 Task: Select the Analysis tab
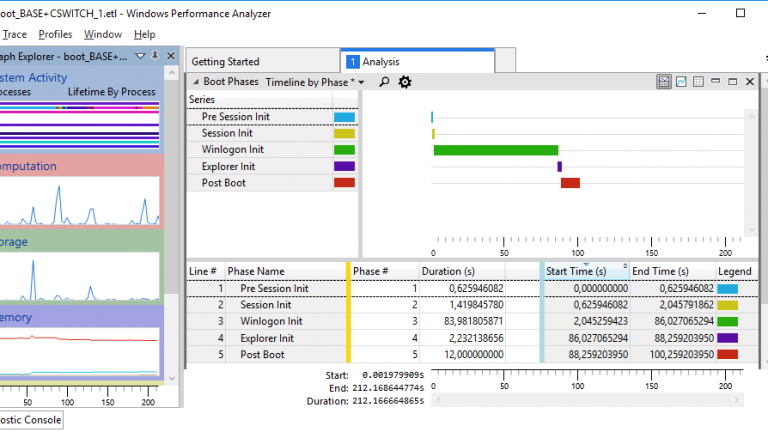point(417,61)
